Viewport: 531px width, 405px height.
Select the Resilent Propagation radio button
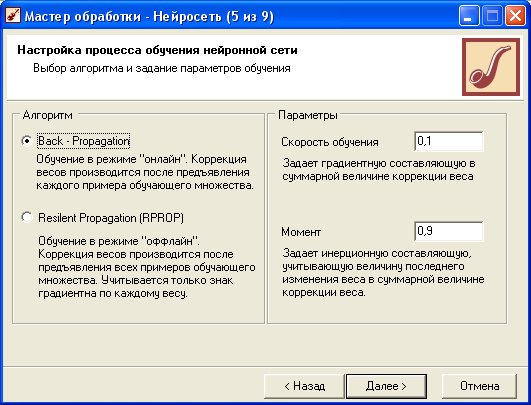pyautogui.click(x=27, y=217)
